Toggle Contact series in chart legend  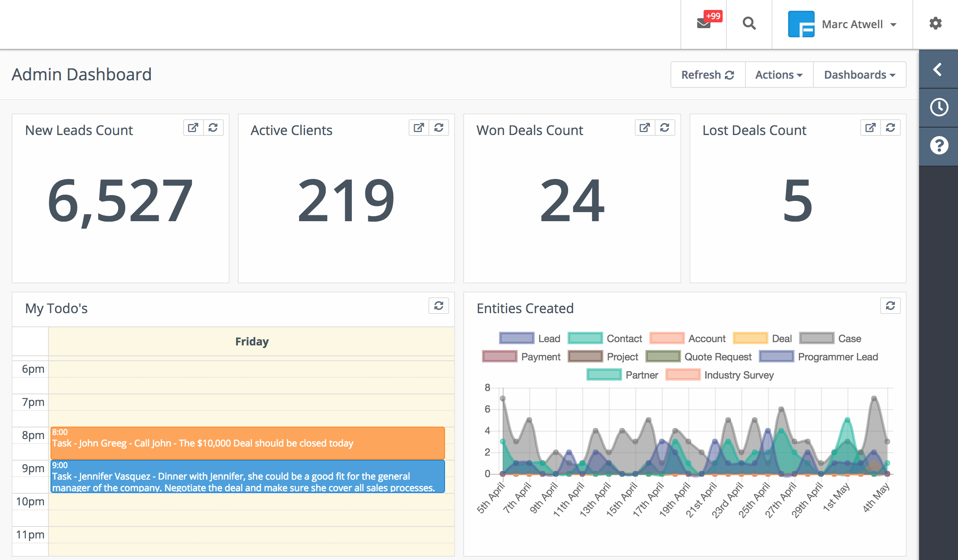[605, 338]
